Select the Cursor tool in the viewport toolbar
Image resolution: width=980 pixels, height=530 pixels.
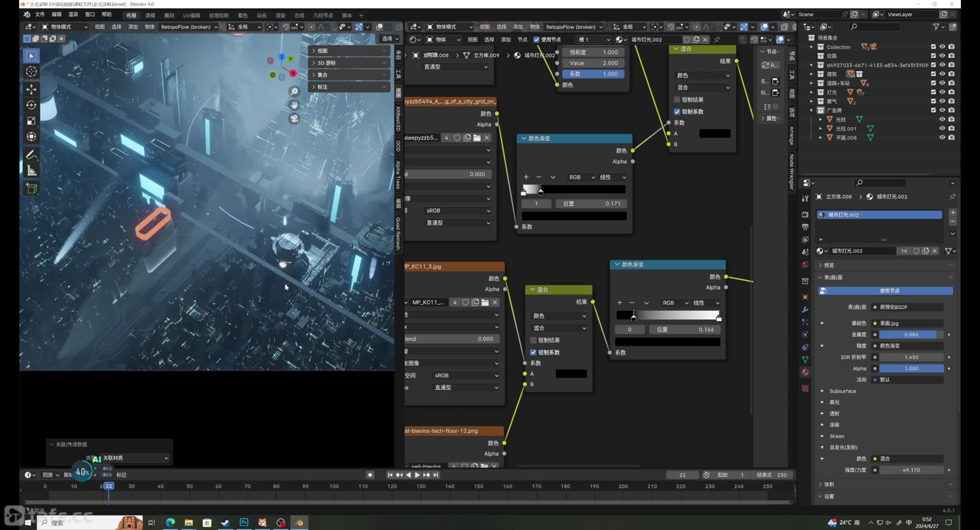[31, 72]
